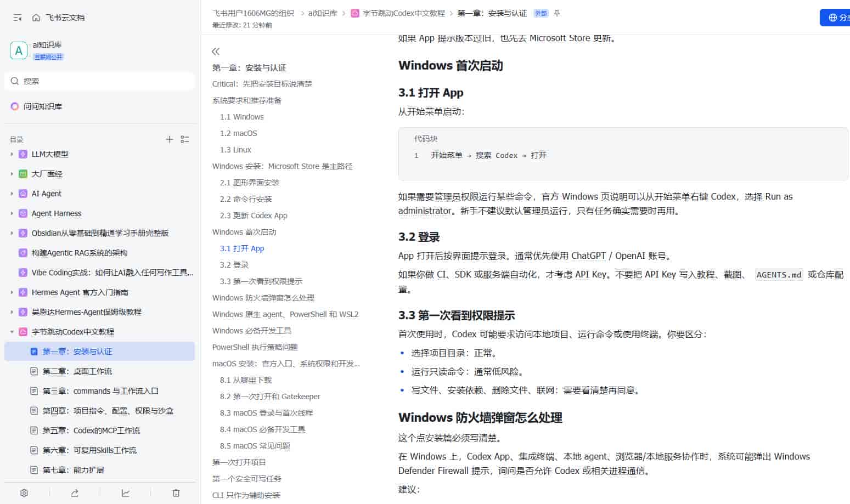The image size is (850, 504).
Task: Toggle the directory tree view icon
Action: pos(185,139)
